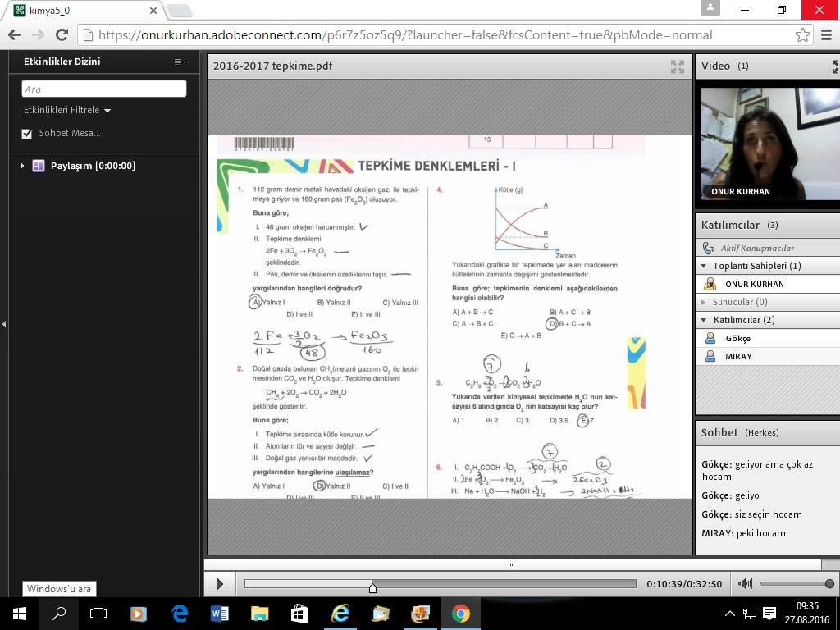Click the 2016-2017 tepkime.pdf pod title

(272, 66)
